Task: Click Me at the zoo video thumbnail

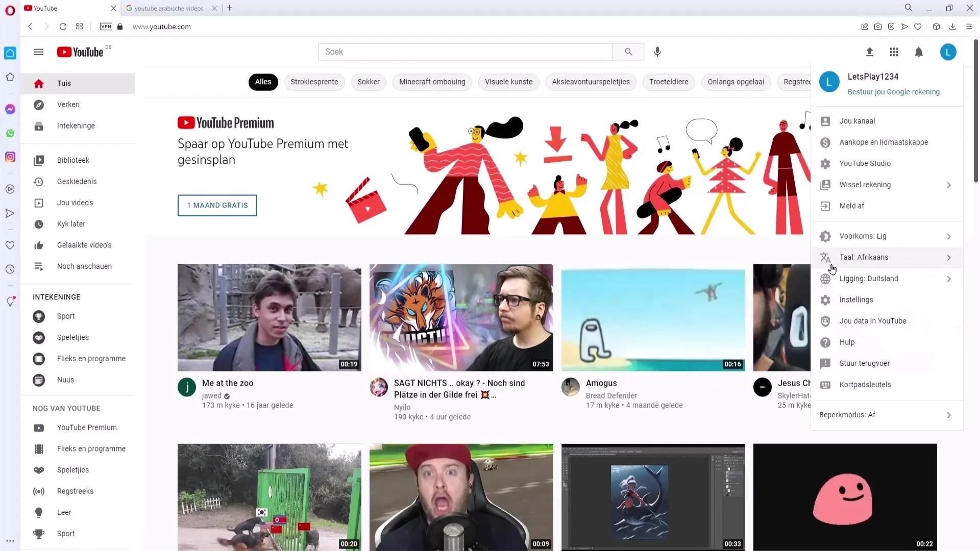Action: (269, 317)
